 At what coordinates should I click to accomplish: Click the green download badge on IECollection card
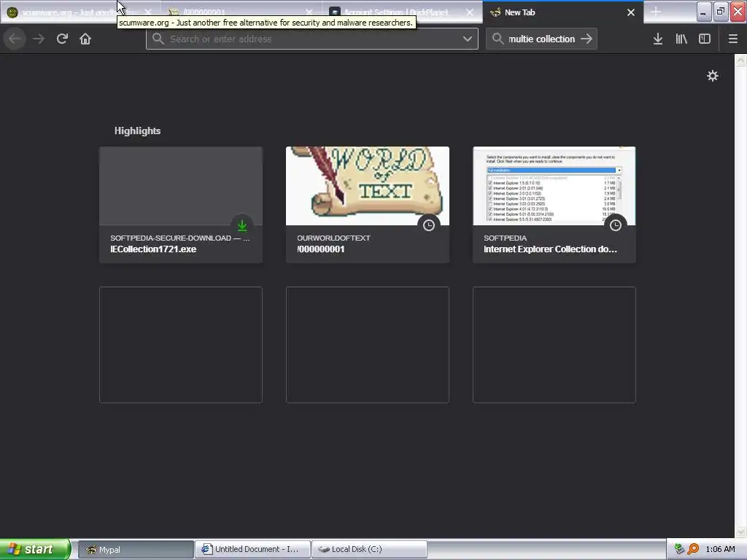(242, 225)
